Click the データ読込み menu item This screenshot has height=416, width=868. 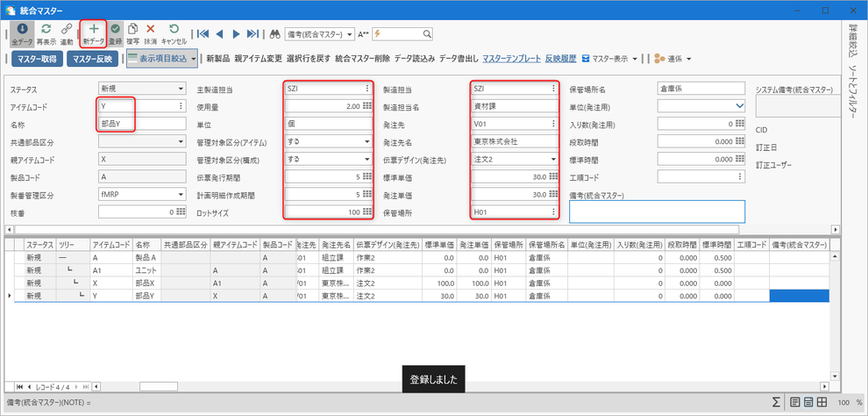414,58
